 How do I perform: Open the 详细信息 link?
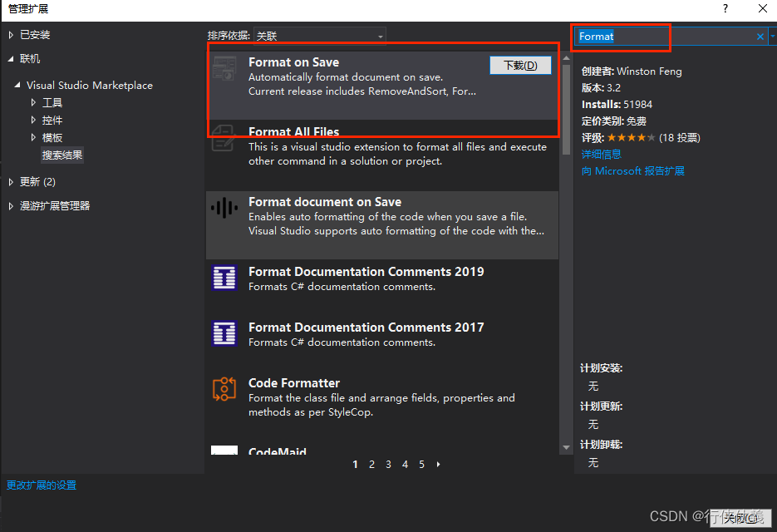(601, 154)
